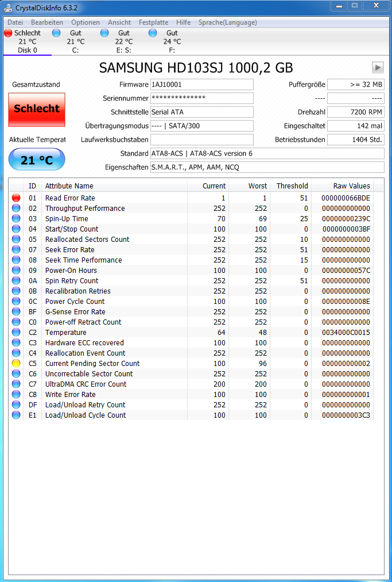Click the next disk arrow button
This screenshot has width=392, height=582.
coord(378,67)
